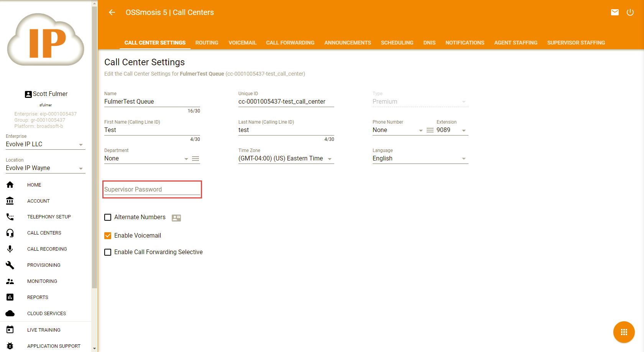Click the Call Centers headset icon
This screenshot has width=644, height=352.
[x=10, y=233]
